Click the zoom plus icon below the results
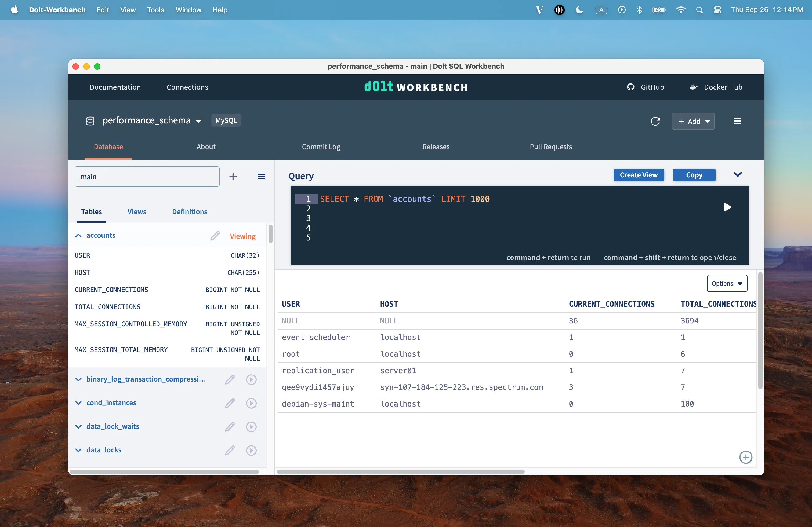 pyautogui.click(x=745, y=457)
